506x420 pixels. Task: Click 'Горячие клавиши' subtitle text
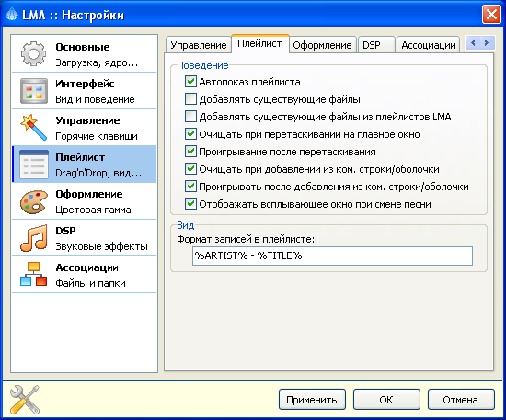pyautogui.click(x=97, y=136)
